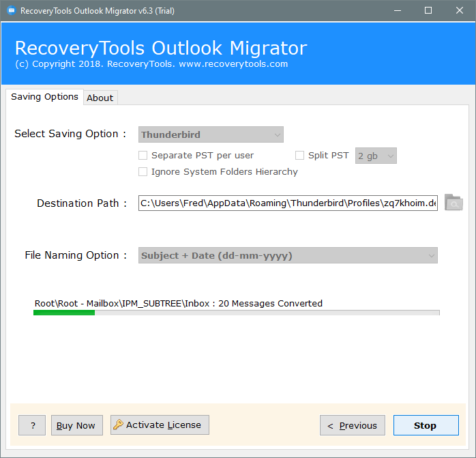This screenshot has width=476, height=458.
Task: Click inside the Destination Path field
Action: 288,203
